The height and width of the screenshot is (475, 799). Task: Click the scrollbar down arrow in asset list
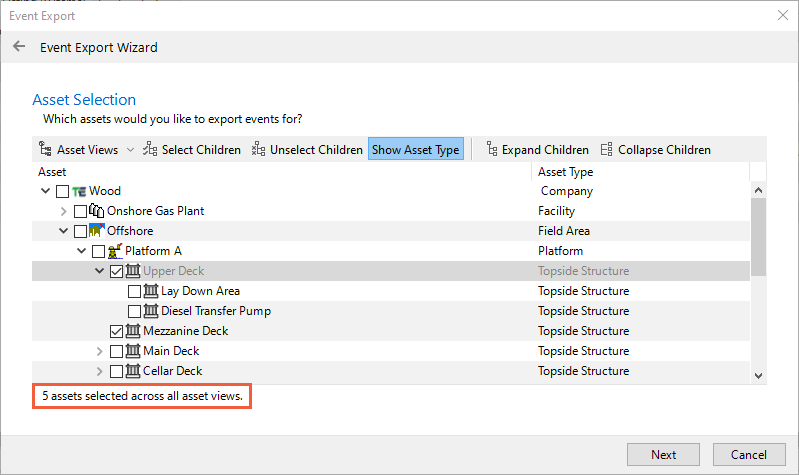pos(758,376)
